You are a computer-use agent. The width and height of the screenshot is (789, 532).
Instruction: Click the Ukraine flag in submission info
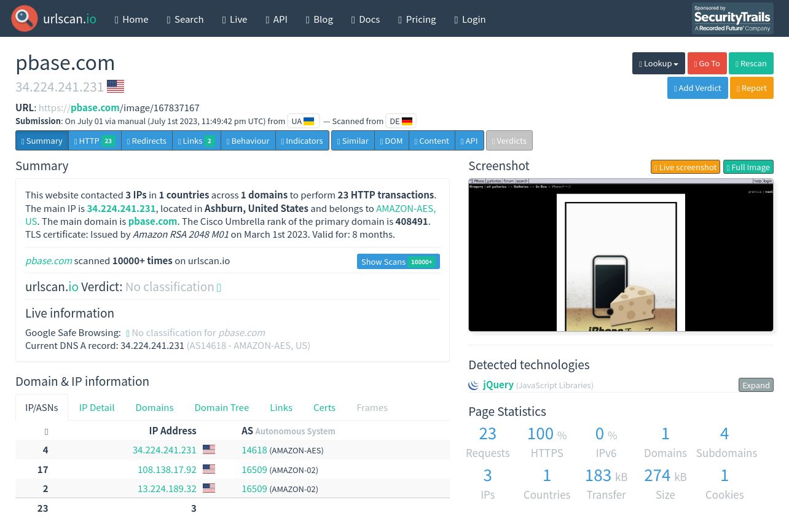(309, 121)
